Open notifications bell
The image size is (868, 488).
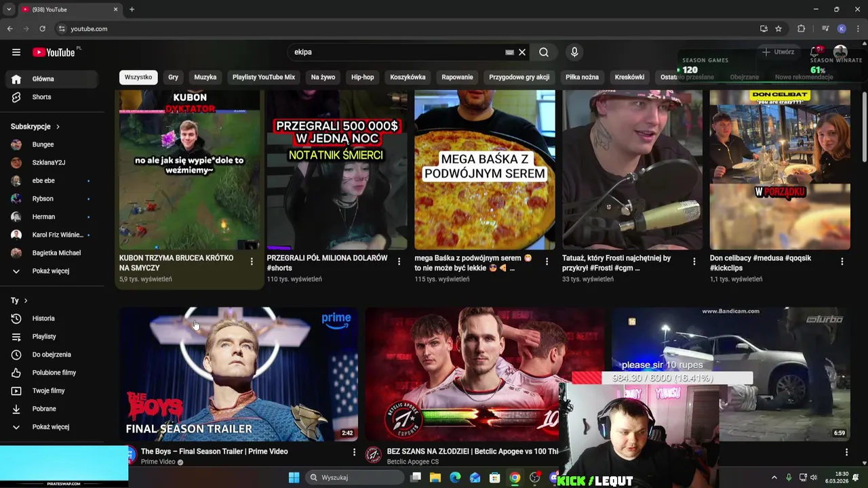coord(816,52)
